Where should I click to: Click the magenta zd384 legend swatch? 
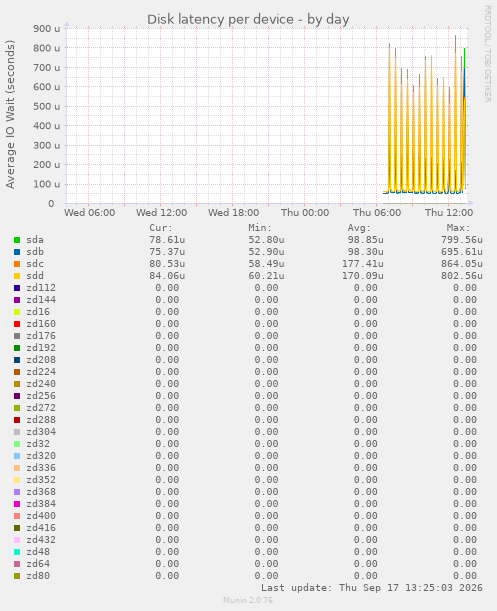[17, 504]
